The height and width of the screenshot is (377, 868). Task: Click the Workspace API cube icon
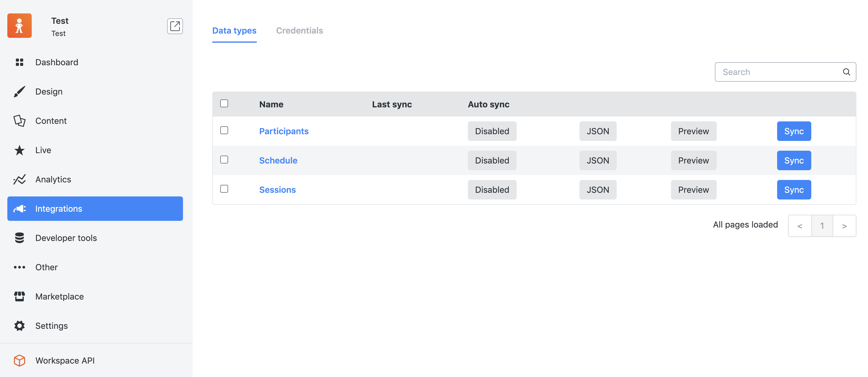pyautogui.click(x=19, y=360)
